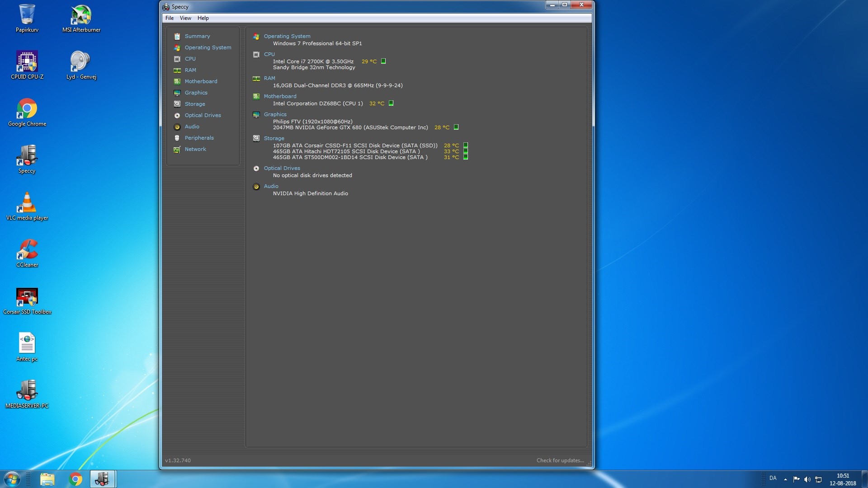Click Hitachi drive temperature indicator at 33 °C
The height and width of the screenshot is (488, 868).
(x=466, y=151)
